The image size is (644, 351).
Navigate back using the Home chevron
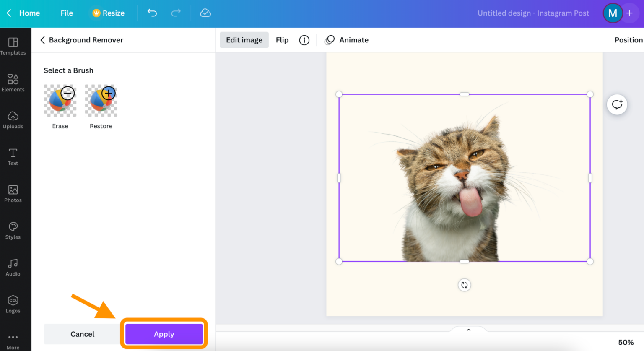[x=9, y=13]
